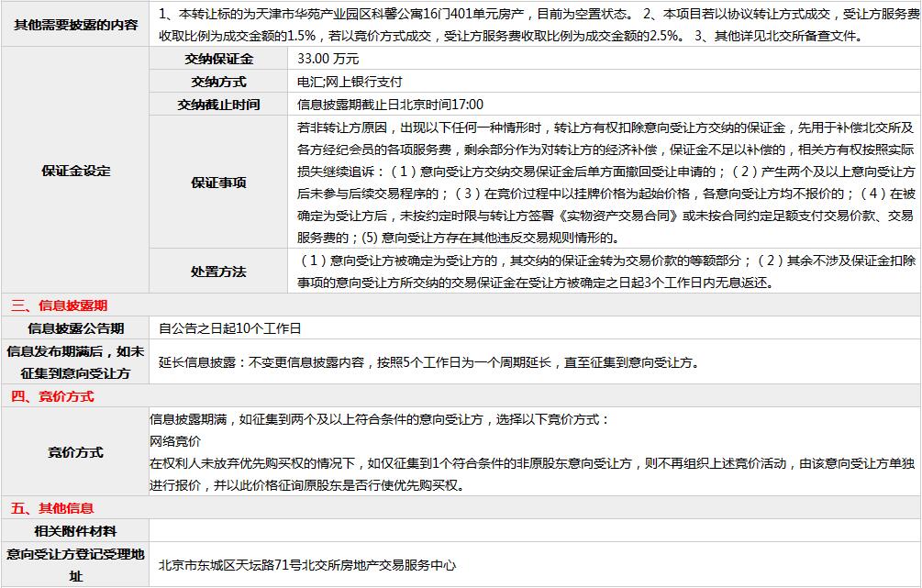Click the 交纳截止时间 label
The width and height of the screenshot is (922, 588).
[x=218, y=105]
